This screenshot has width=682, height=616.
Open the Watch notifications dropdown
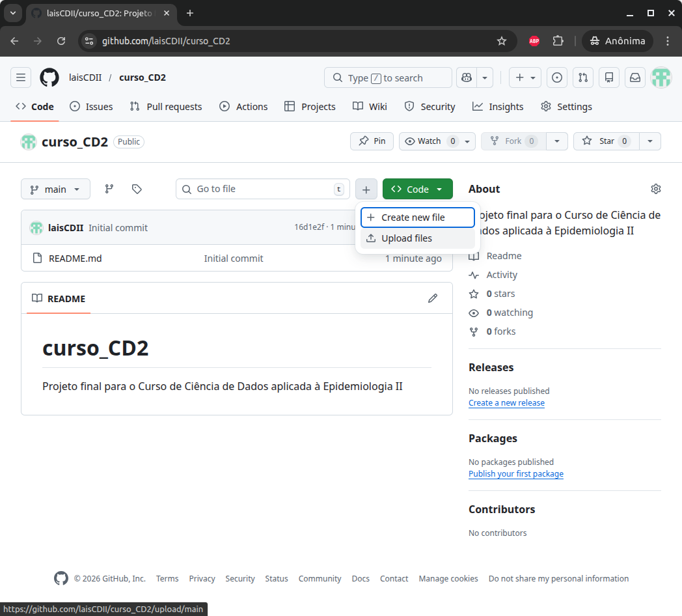(437, 141)
